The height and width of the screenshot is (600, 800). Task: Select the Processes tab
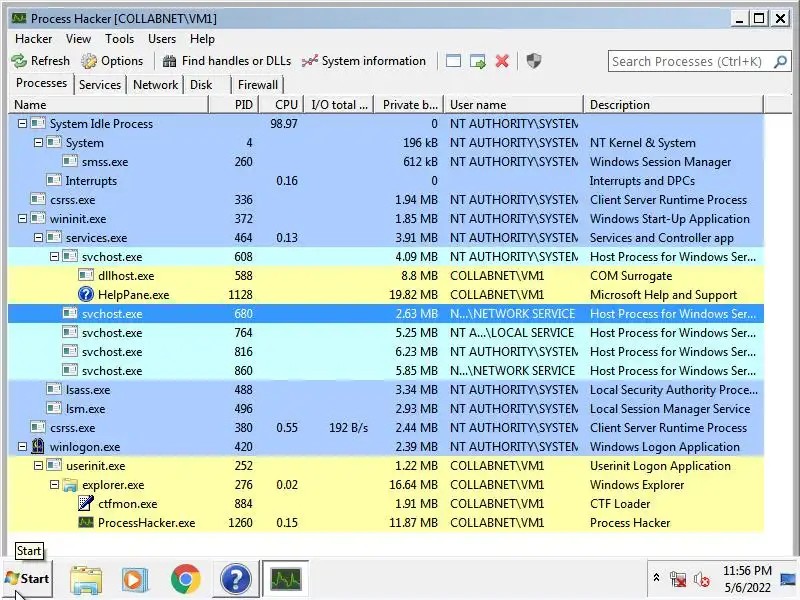click(x=41, y=83)
